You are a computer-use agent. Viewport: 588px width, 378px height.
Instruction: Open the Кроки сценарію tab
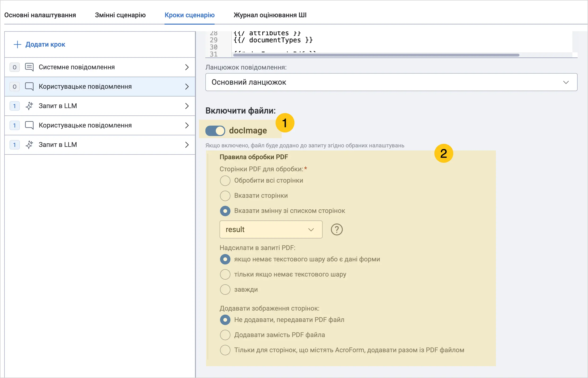pos(189,15)
